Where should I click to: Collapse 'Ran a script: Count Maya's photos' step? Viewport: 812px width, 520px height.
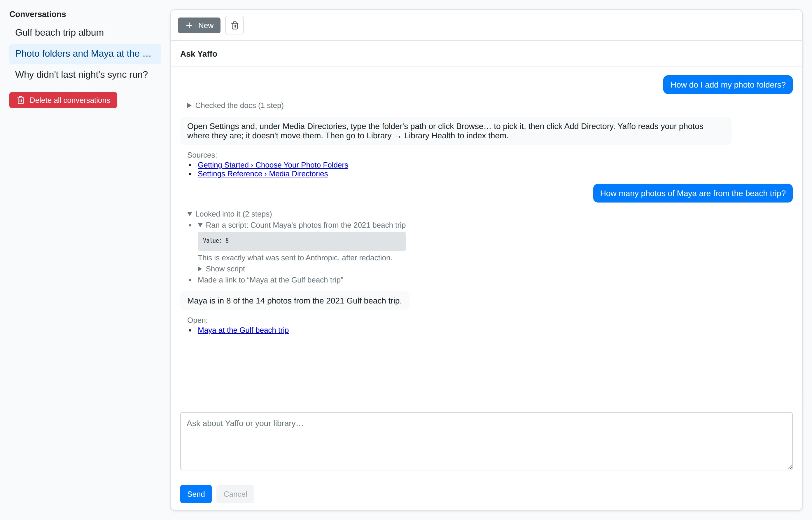[302, 225]
